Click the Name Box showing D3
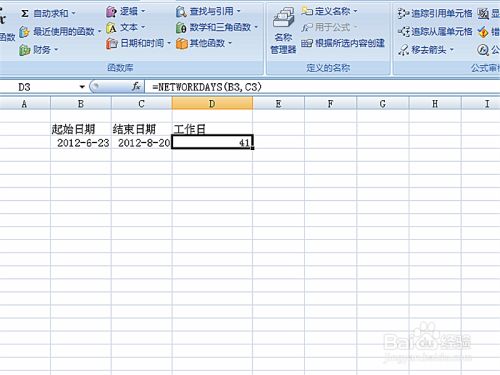The height and width of the screenshot is (375, 500). [38, 87]
